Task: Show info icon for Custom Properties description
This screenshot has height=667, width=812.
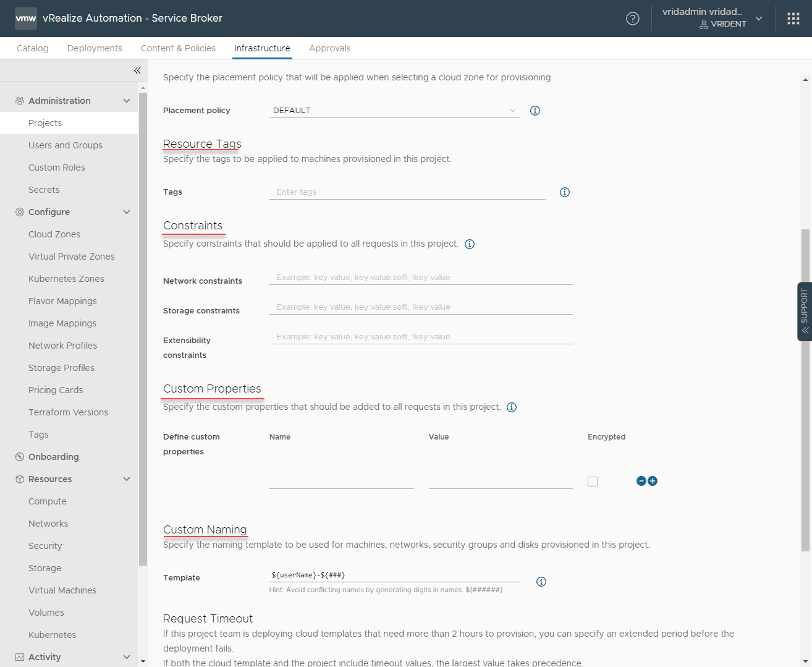Action: pyautogui.click(x=512, y=407)
